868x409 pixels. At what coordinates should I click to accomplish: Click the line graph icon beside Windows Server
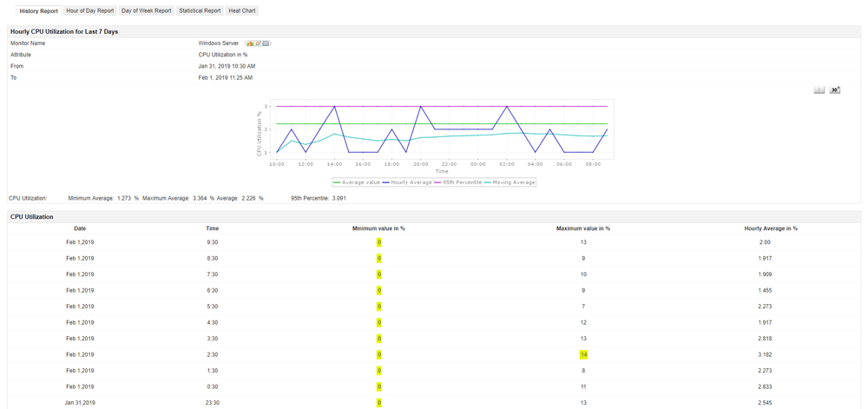[x=258, y=43]
